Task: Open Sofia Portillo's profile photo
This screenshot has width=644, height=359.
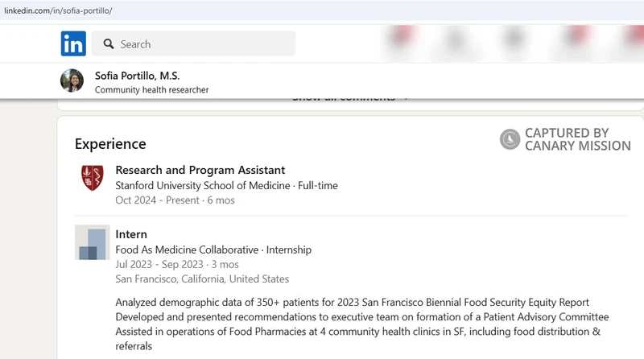Action: pos(72,80)
